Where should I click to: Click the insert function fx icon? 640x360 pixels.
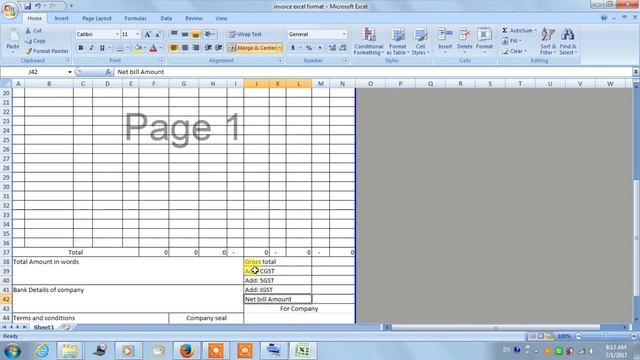[x=108, y=72]
